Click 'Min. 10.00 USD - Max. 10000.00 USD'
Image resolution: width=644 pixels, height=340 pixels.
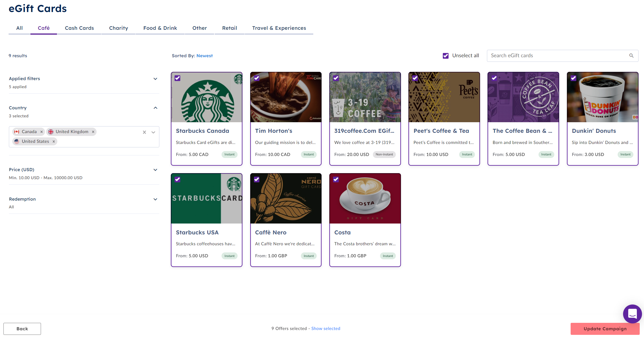(46, 178)
